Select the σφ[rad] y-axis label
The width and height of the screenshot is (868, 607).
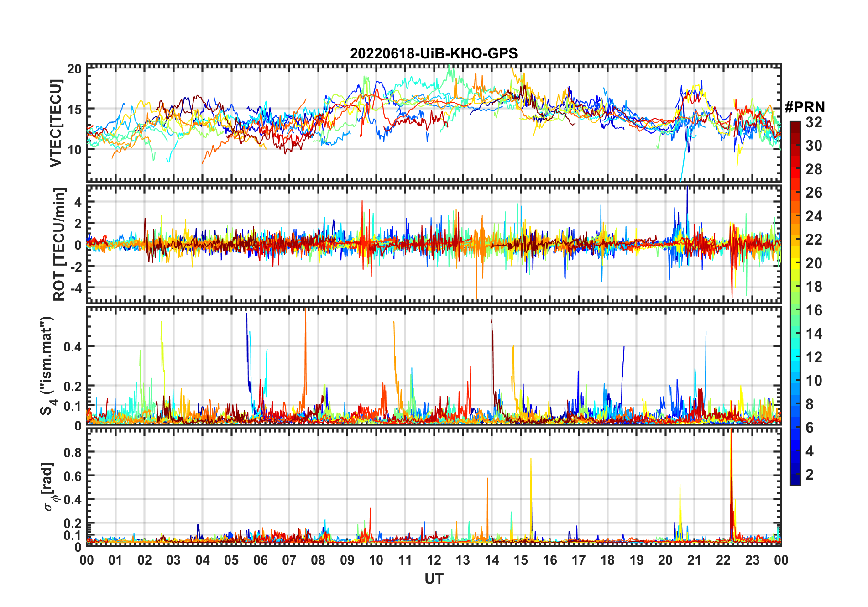(x=49, y=487)
